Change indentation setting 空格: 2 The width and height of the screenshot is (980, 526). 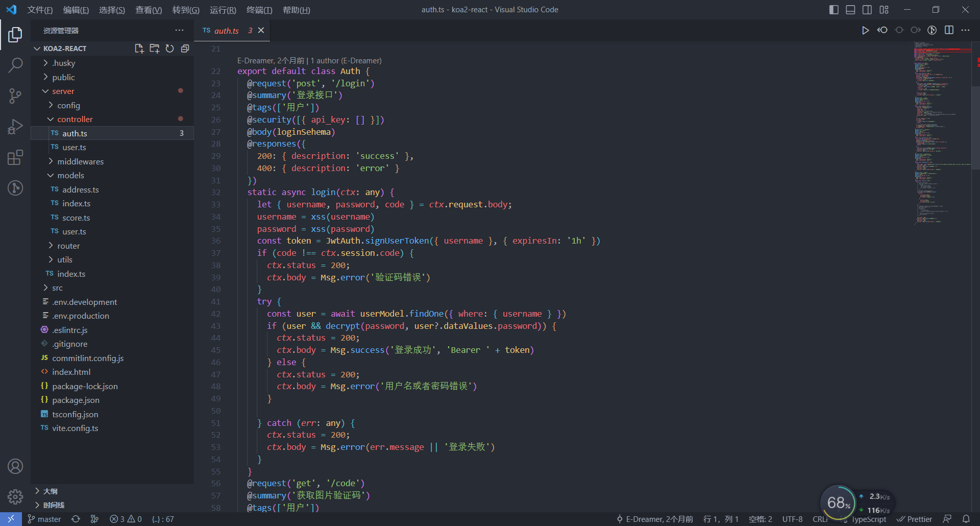click(x=761, y=519)
